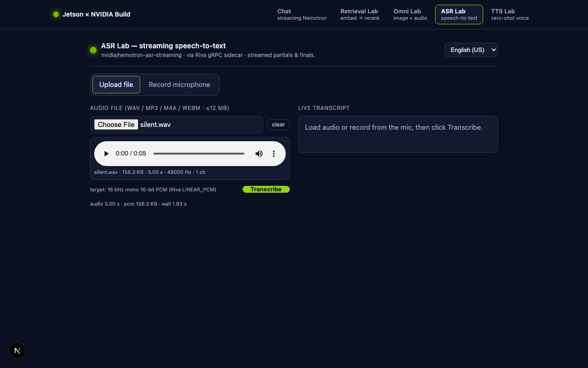This screenshot has width=588, height=368.
Task: Start transcription with Transcribe button
Action: 266,190
